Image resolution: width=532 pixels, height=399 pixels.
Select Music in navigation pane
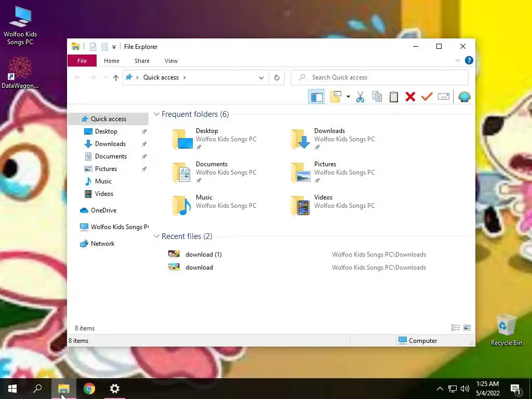pyautogui.click(x=103, y=181)
